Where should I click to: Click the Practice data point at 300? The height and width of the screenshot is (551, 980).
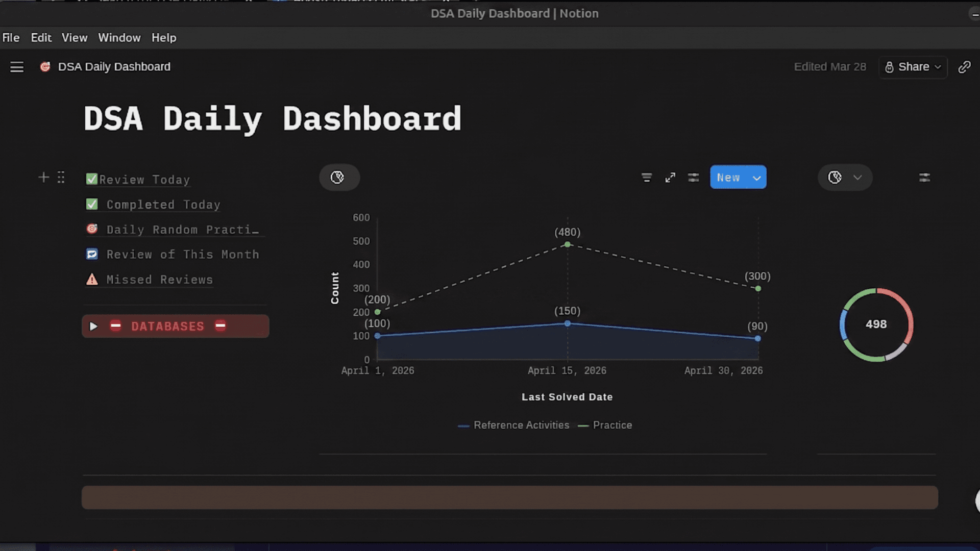tap(758, 289)
